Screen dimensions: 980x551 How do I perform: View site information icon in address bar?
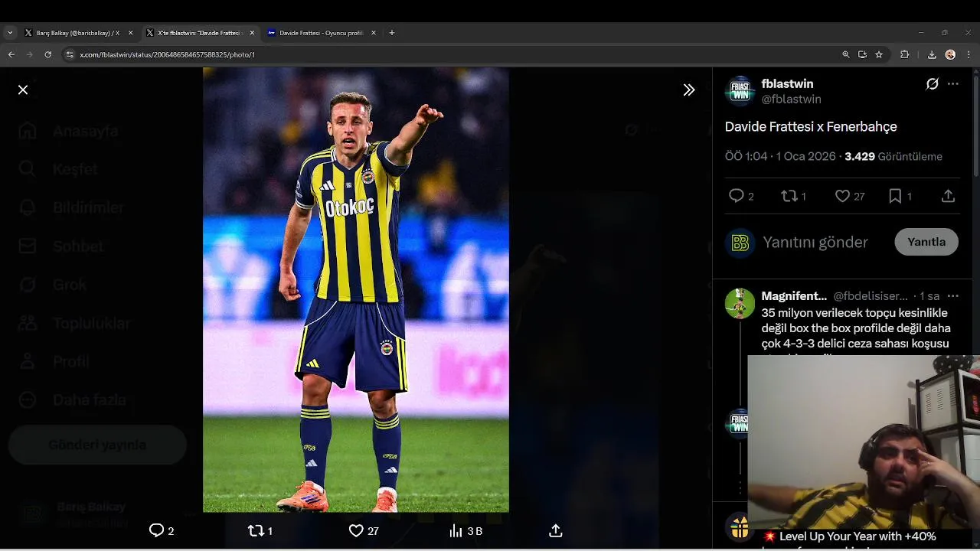70,54
